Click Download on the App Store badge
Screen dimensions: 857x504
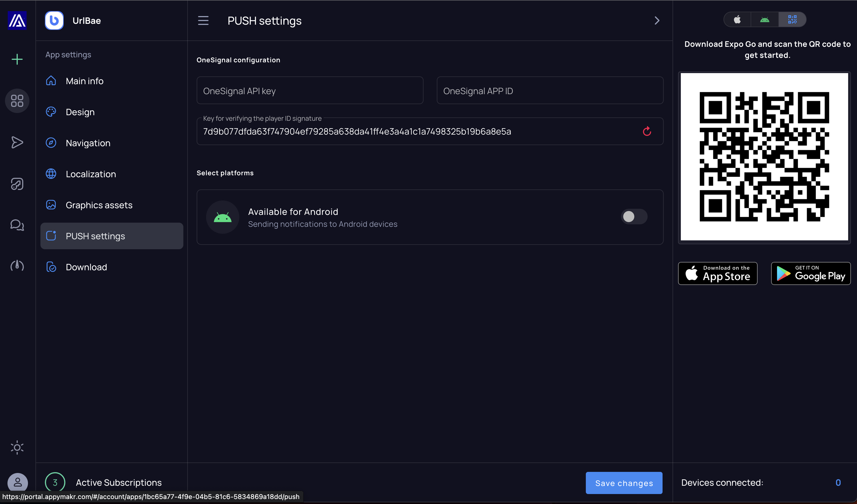tap(718, 273)
